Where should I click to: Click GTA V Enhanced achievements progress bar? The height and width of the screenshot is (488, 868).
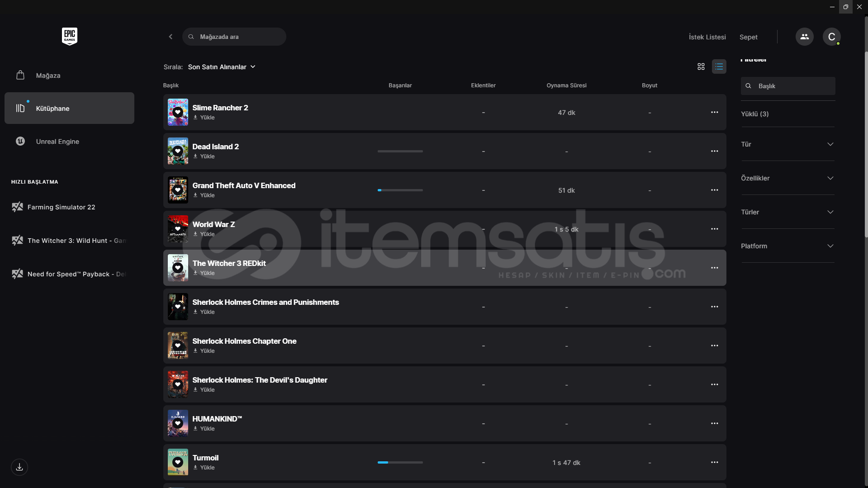click(400, 190)
